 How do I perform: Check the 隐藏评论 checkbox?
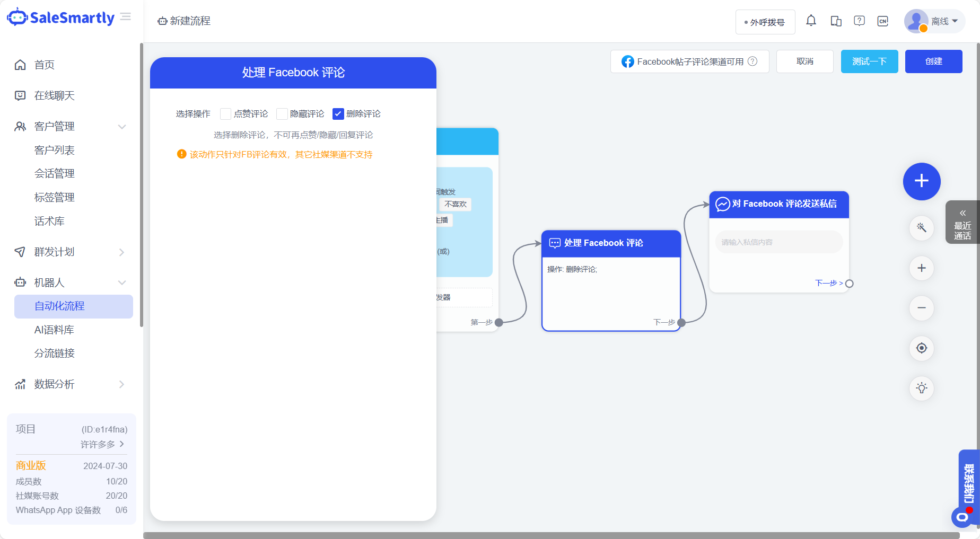(x=282, y=114)
